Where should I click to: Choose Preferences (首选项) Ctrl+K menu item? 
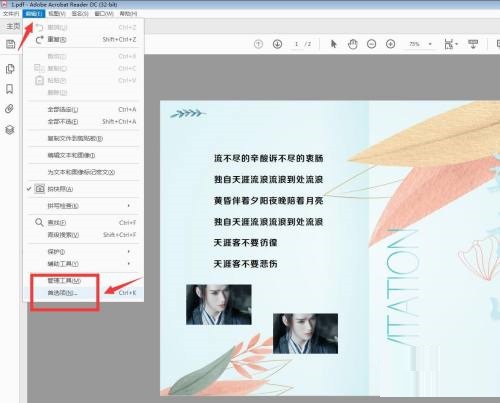coord(83,293)
